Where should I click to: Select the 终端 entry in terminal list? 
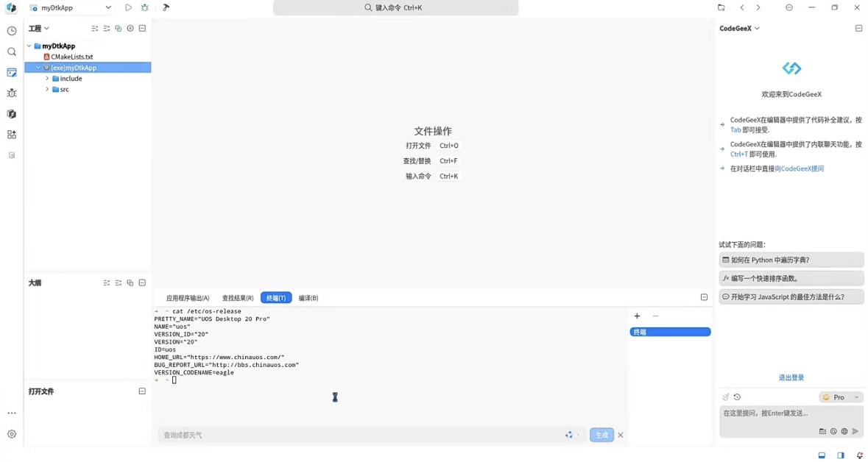pyautogui.click(x=671, y=332)
